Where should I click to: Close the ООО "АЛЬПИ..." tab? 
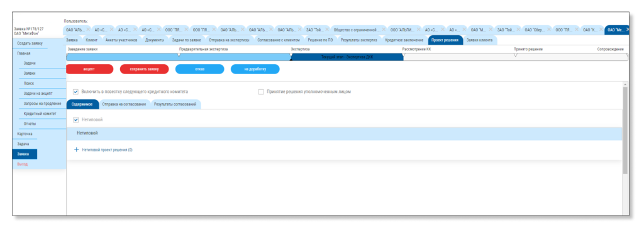point(418,30)
